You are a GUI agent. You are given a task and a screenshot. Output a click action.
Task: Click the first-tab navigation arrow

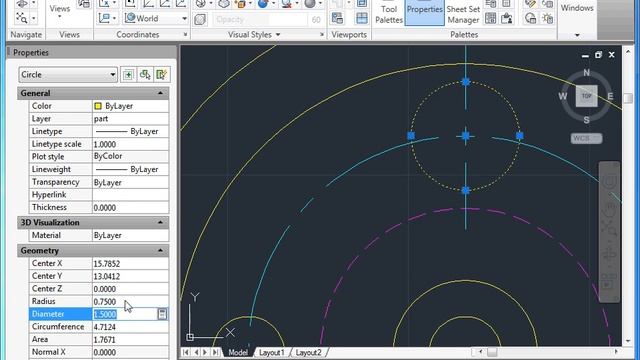[186, 352]
